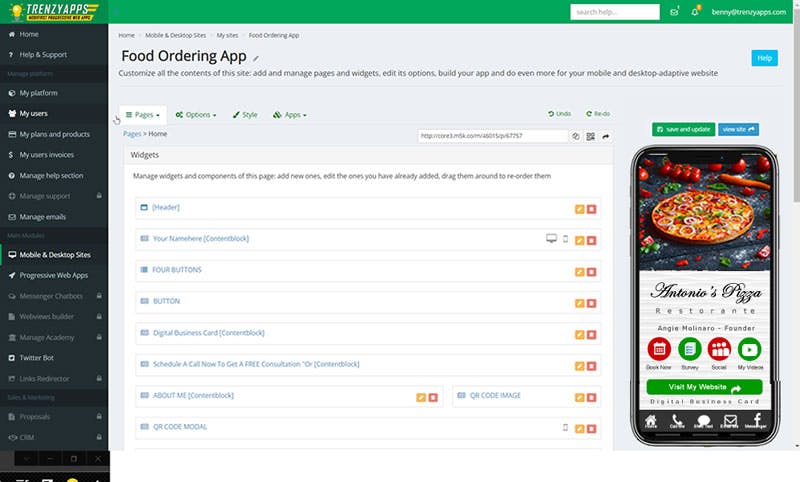Toggle mobile visibility for Your Namehere block
The width and height of the screenshot is (800, 482).
pyautogui.click(x=565, y=239)
